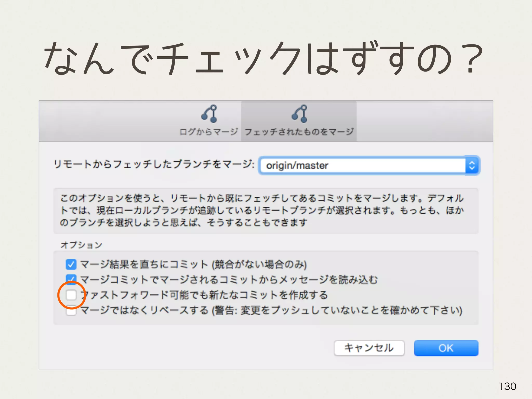The height and width of the screenshot is (399, 532).
Task: Click the リベースする warning option text
Action: pos(271,311)
